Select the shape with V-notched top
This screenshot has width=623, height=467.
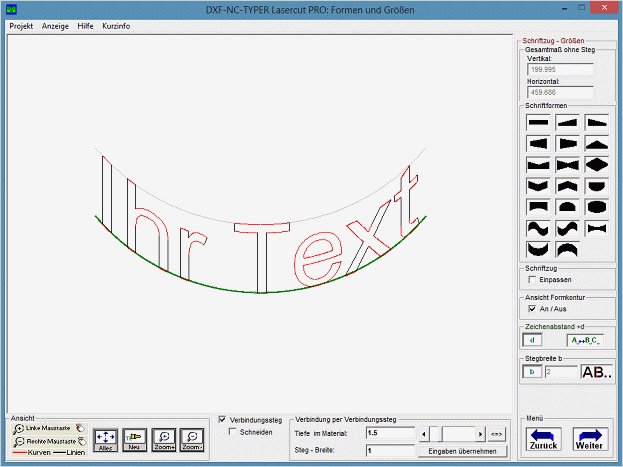pyautogui.click(x=538, y=165)
